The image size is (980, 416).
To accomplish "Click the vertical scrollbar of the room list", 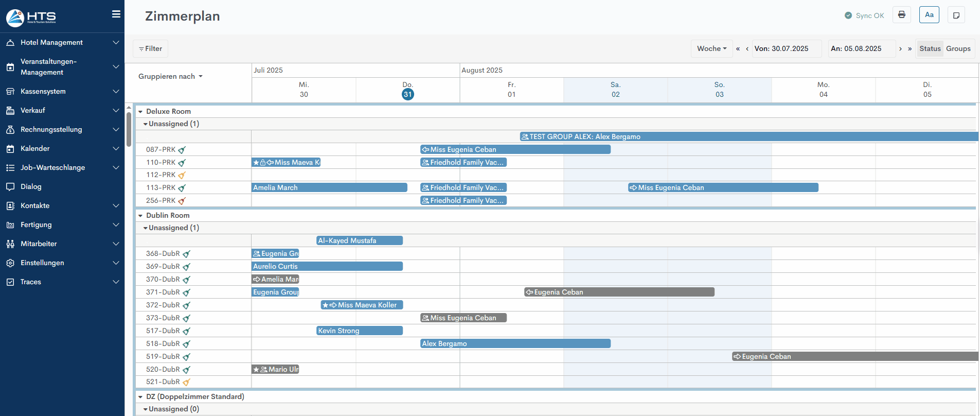I will click(129, 129).
